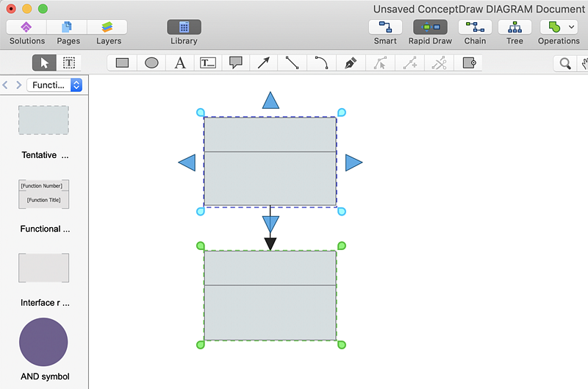Screen dimensions: 588x389
Task: Open the Layers panel
Action: coord(107,27)
